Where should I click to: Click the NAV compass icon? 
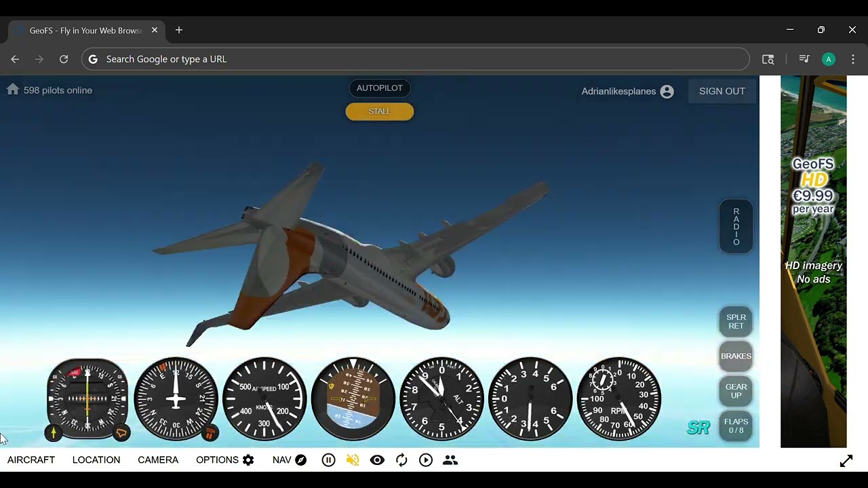[x=300, y=460]
